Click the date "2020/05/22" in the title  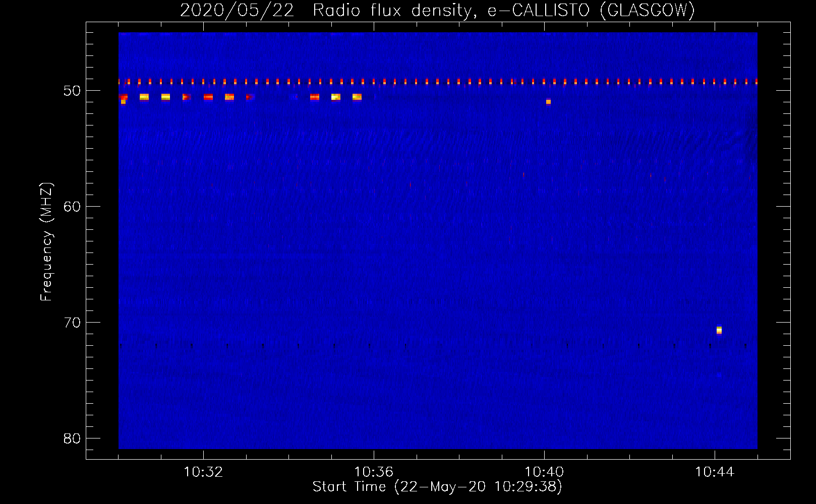[237, 10]
